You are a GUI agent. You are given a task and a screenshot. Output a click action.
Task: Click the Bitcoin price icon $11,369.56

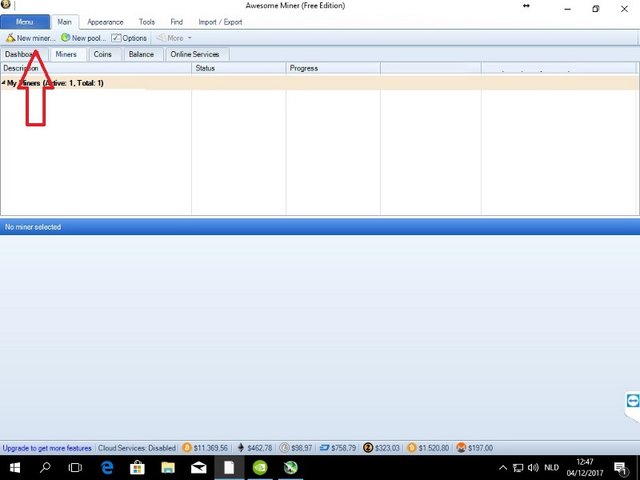pyautogui.click(x=187, y=448)
